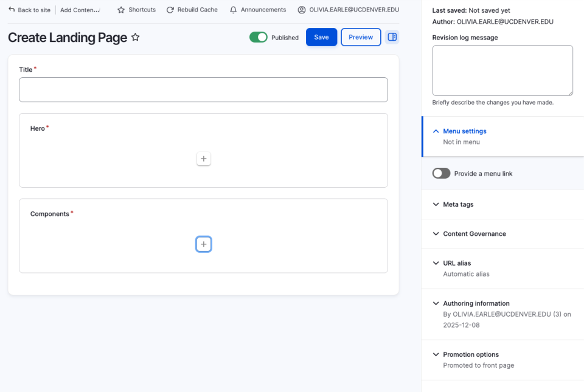Click the Back to site arrow icon
The width and height of the screenshot is (584, 392).
(x=12, y=10)
